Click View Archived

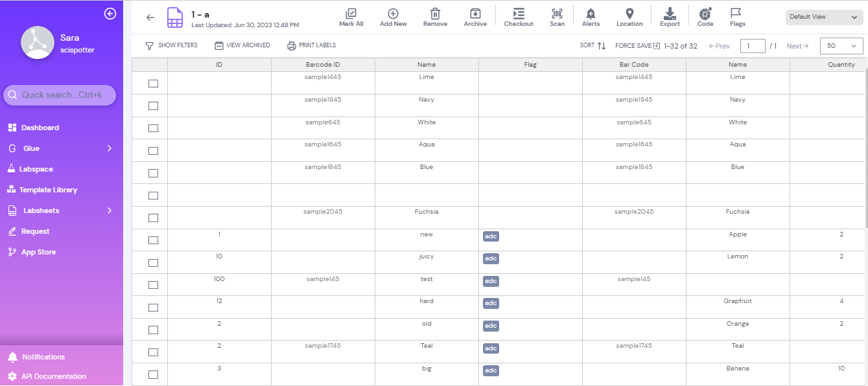[242, 45]
